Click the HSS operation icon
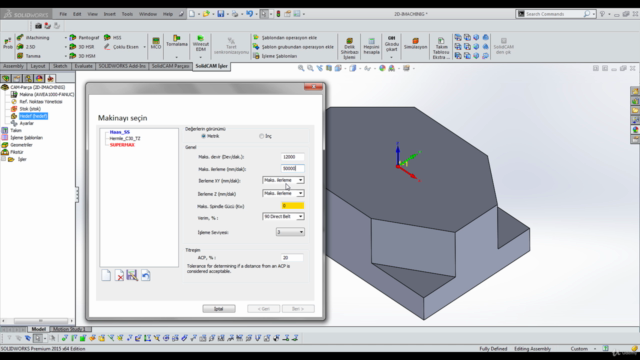640x360 pixels. [107, 37]
